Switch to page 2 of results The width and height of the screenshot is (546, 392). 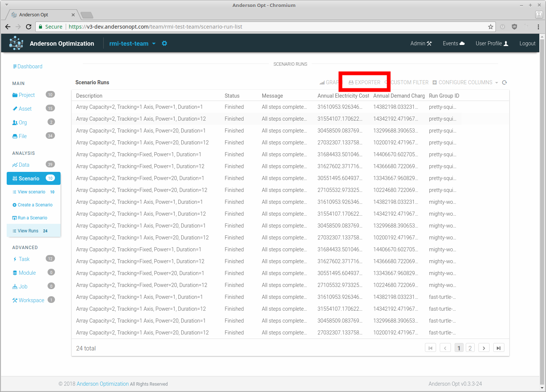470,348
